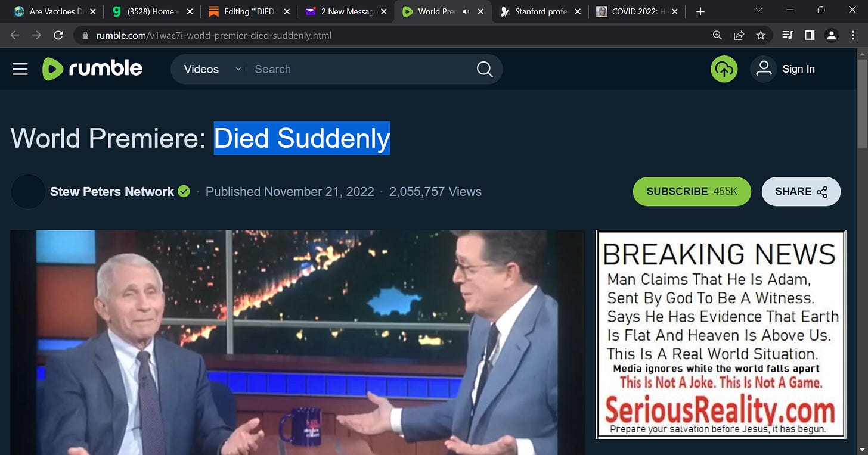
Task: Click the video player showing the interview
Action: [x=297, y=342]
